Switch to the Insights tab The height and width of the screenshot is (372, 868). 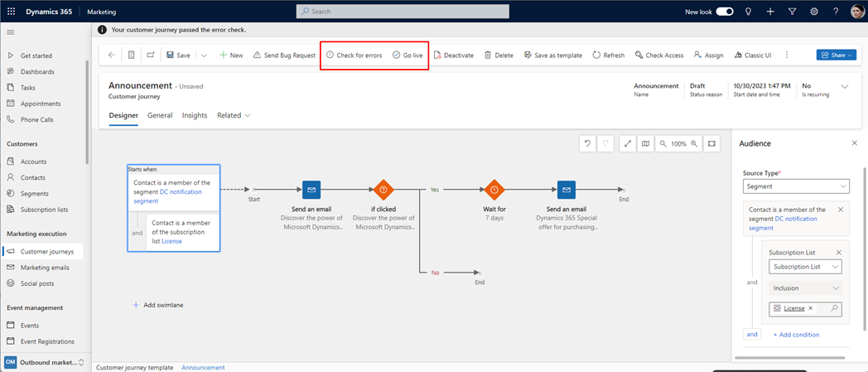click(195, 115)
